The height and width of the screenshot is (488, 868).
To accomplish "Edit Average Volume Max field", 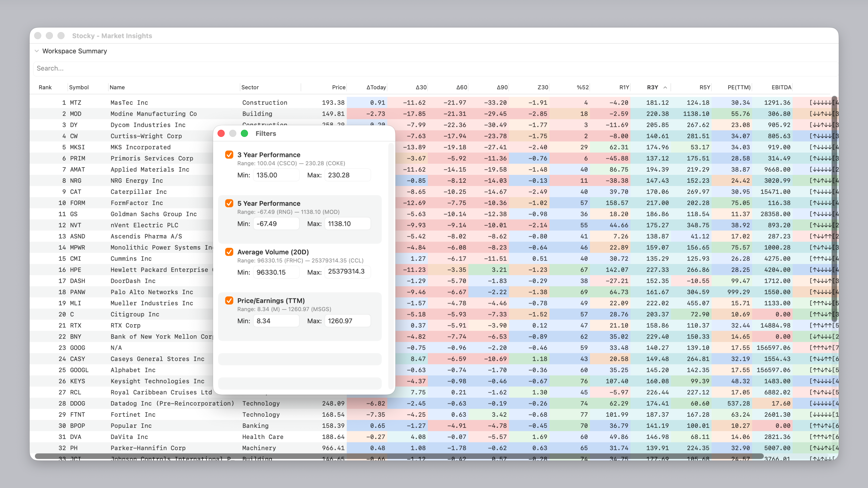I will tap(347, 272).
